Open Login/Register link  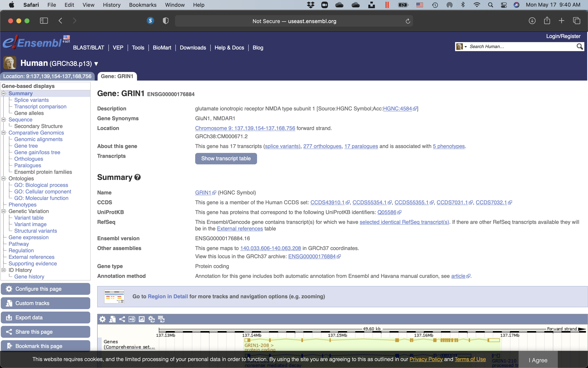click(563, 36)
